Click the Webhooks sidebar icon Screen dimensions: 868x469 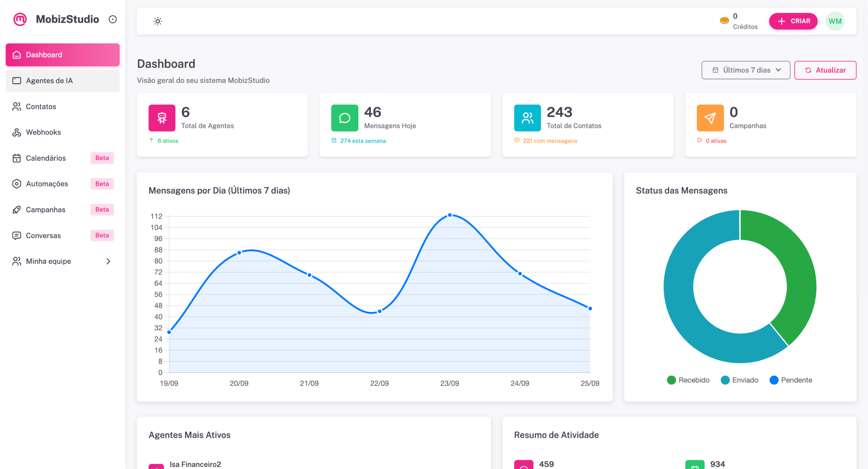(x=17, y=132)
